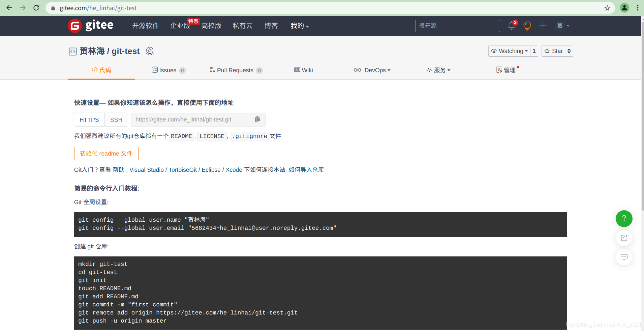Click the repository badge icon next to git-test
The width and height of the screenshot is (644, 331).
point(150,51)
